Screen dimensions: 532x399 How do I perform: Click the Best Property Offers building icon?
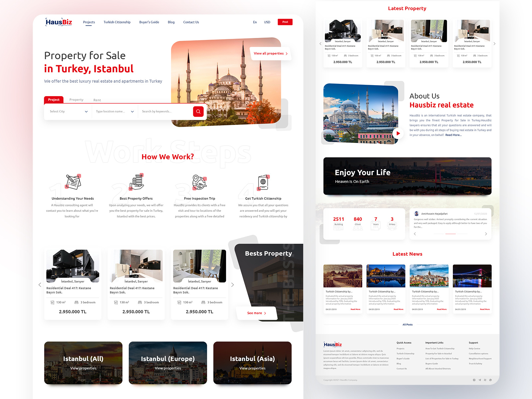136,182
